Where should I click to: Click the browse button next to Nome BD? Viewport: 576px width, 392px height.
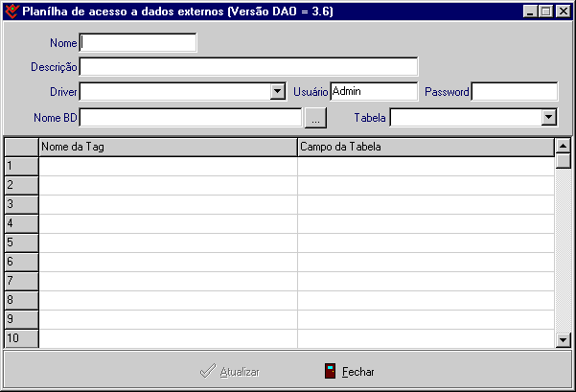tap(316, 117)
